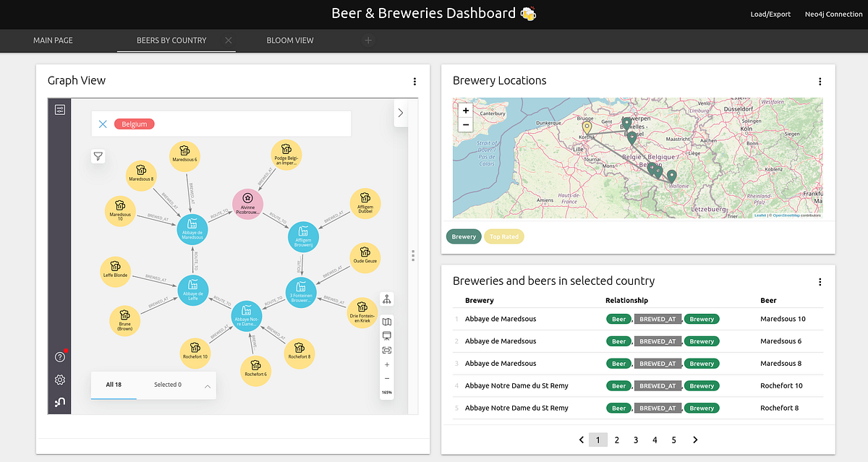868x462 pixels.
Task: Switch to the BLOOM VIEW tab
Action: [290, 40]
